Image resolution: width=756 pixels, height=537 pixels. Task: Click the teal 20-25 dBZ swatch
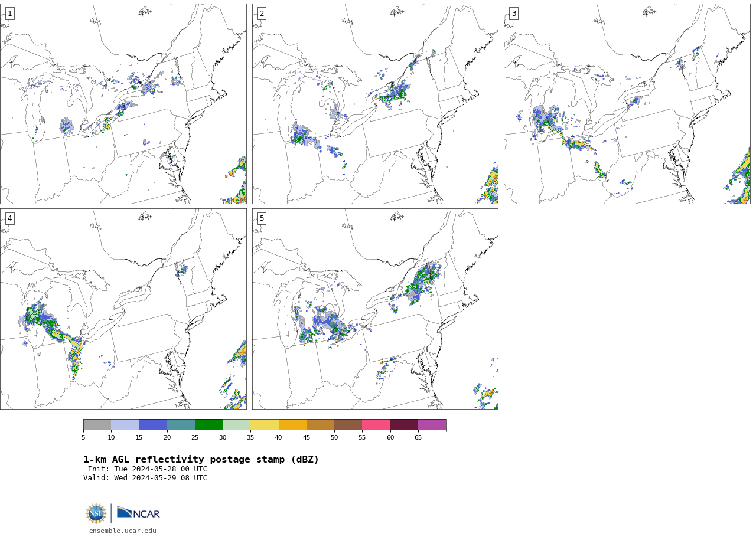181,425
